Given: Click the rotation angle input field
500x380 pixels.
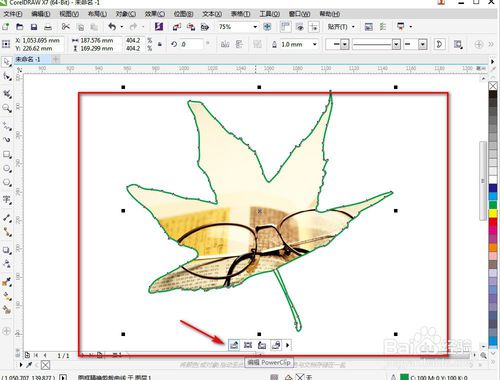Looking at the screenshot, I should [x=191, y=44].
